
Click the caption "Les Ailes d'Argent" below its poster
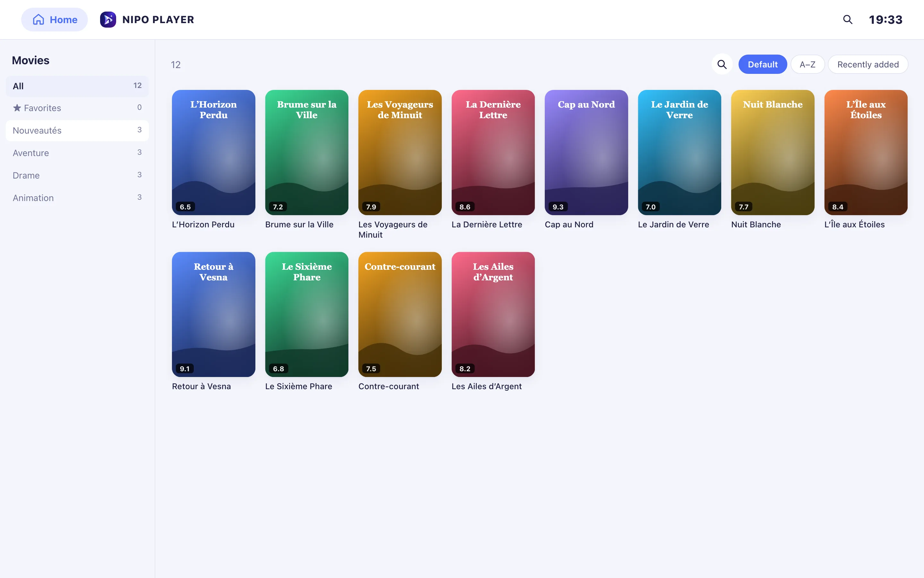coord(486,387)
